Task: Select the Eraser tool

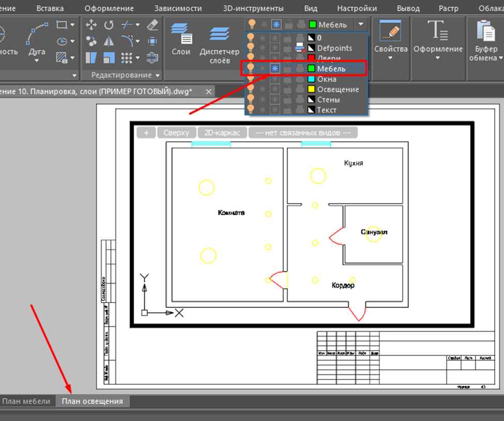Action: [x=152, y=25]
